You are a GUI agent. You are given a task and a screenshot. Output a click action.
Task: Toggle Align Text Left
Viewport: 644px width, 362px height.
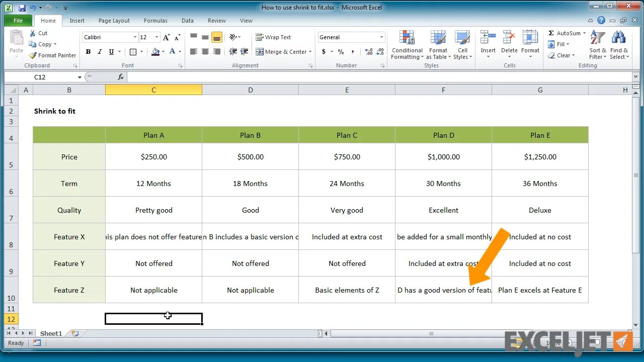coord(194,52)
